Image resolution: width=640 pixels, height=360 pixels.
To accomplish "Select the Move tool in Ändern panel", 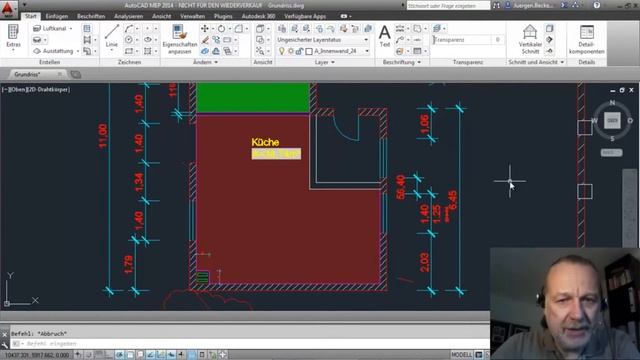I will pos(205,29).
